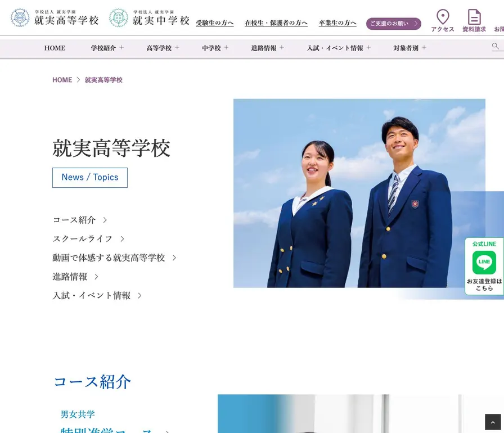The image size is (504, 433).
Task: Click the arrow in ご支援のお願い button
Action: point(416,24)
